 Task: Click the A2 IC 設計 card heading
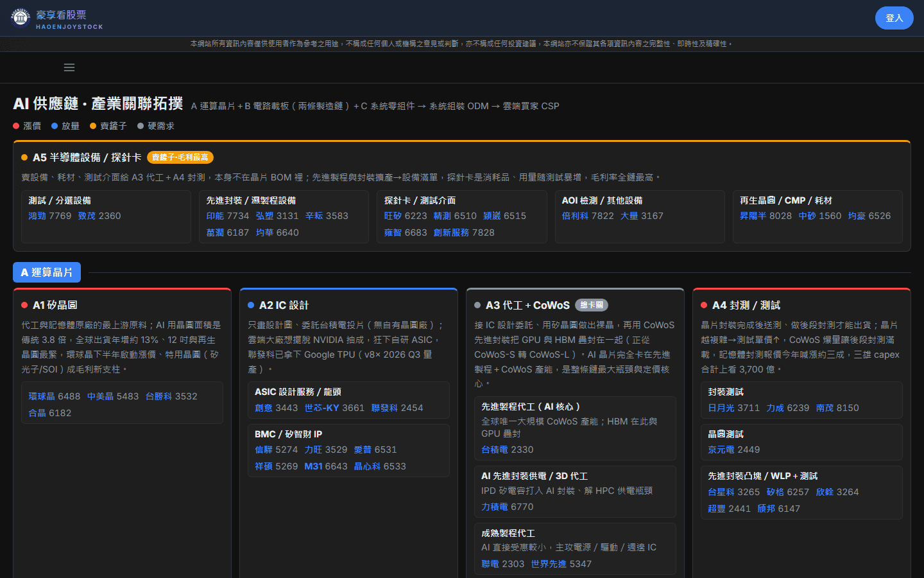(284, 305)
